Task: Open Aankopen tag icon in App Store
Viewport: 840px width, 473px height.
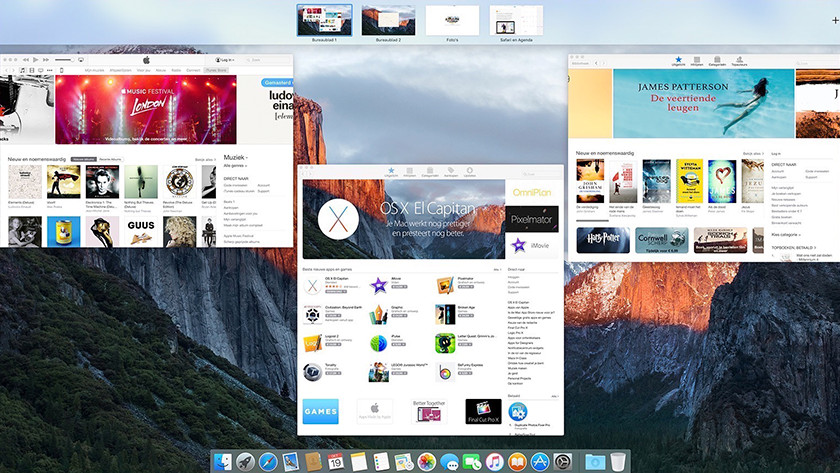Action: pyautogui.click(x=451, y=172)
